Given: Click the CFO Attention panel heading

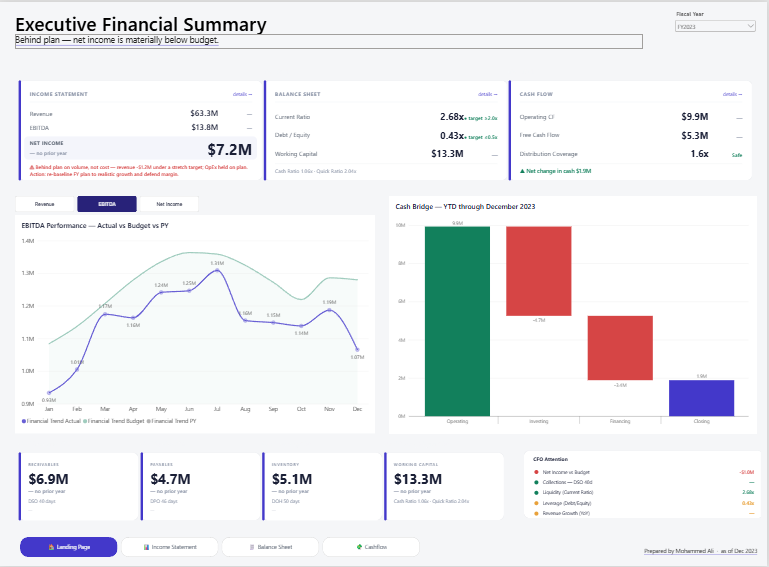Looking at the screenshot, I should tap(550, 459).
